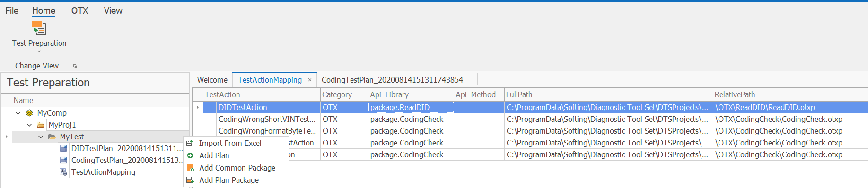Open the Change View dialog launcher
Screen dimensions: 868x188
pos(75,66)
